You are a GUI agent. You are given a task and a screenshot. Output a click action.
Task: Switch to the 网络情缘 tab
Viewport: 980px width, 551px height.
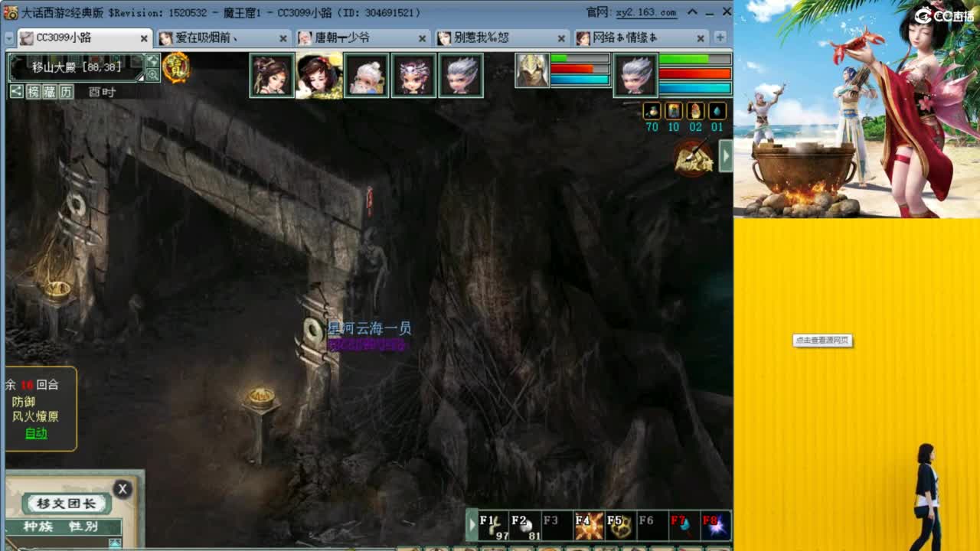(640, 37)
